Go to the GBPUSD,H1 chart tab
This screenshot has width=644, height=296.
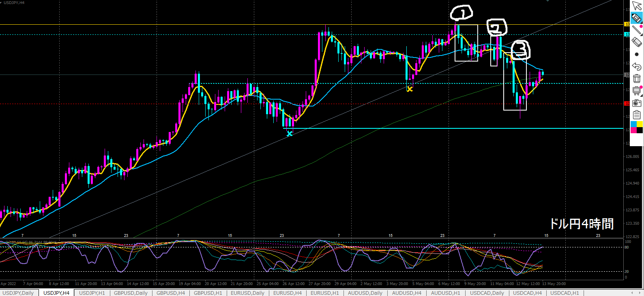[x=208, y=293]
